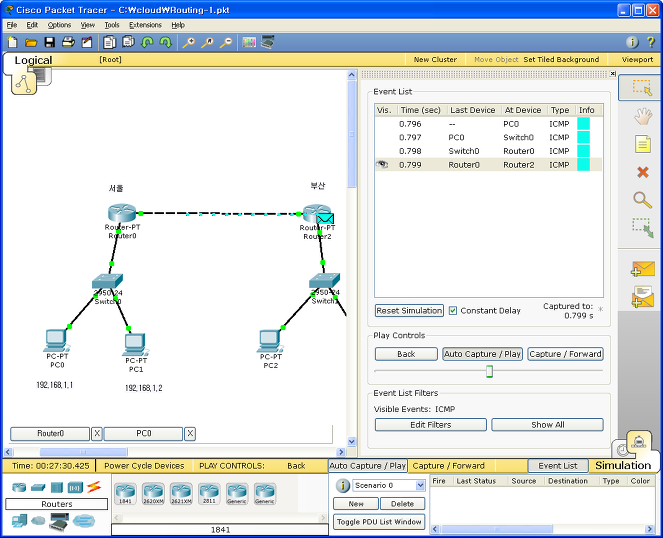Screen dimensions: 663x538
Task: Click the Copy toolbar icon
Action: coord(110,42)
